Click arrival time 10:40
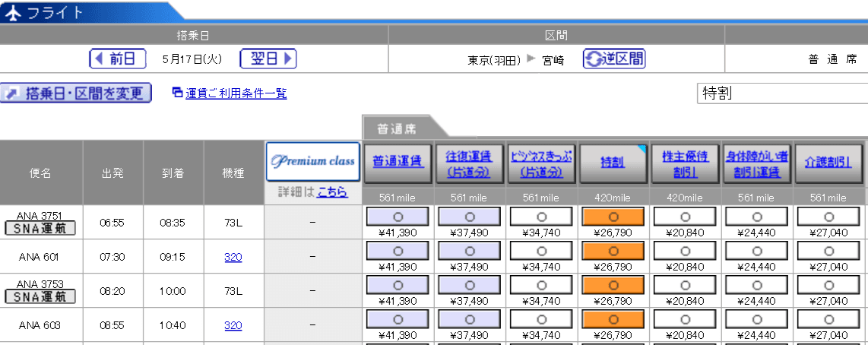Viewport: 868px width, 345px height. tap(173, 325)
